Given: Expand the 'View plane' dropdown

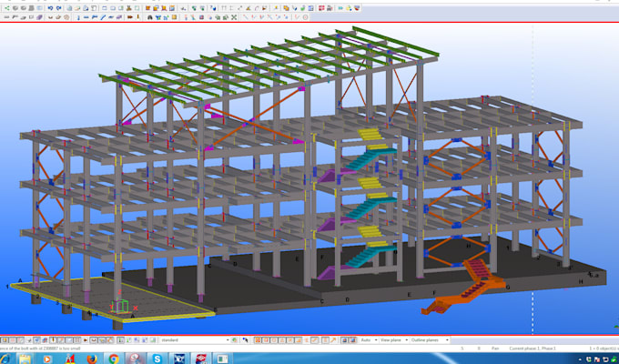Looking at the screenshot, I should (x=392, y=339).
